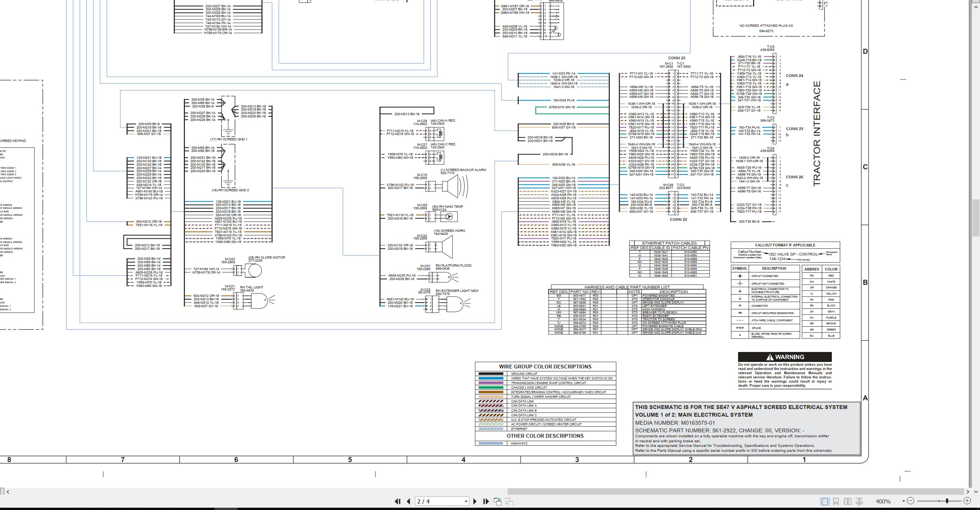Click the horizontal scrollbar right arrow
The width and height of the screenshot is (980, 510).
[968, 492]
